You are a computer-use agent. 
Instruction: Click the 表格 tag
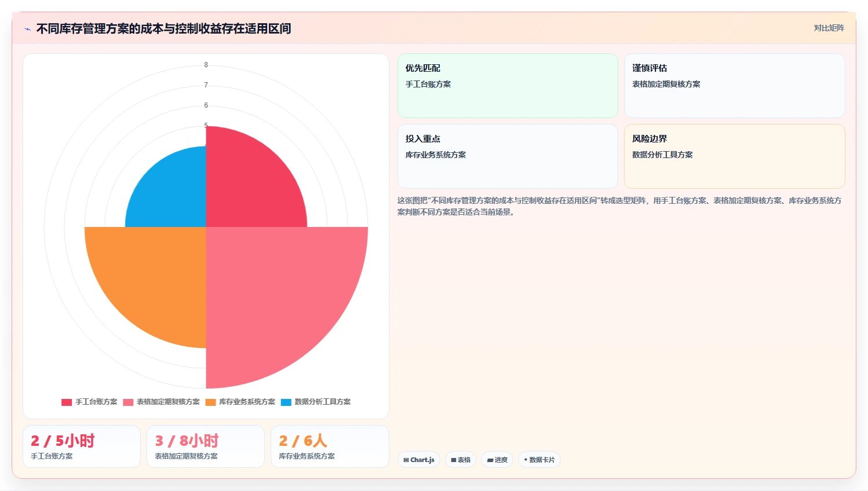[461, 460]
